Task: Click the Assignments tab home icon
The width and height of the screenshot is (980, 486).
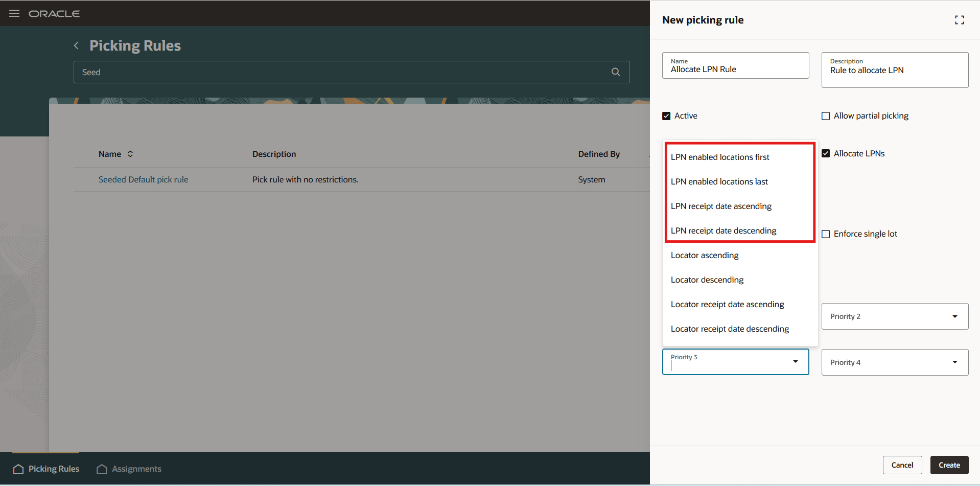Action: tap(102, 469)
